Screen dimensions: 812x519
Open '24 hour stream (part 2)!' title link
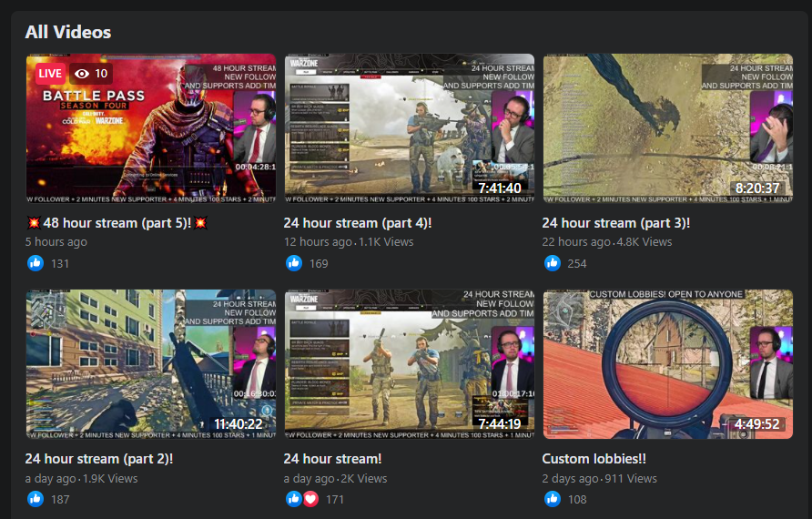[x=99, y=459]
